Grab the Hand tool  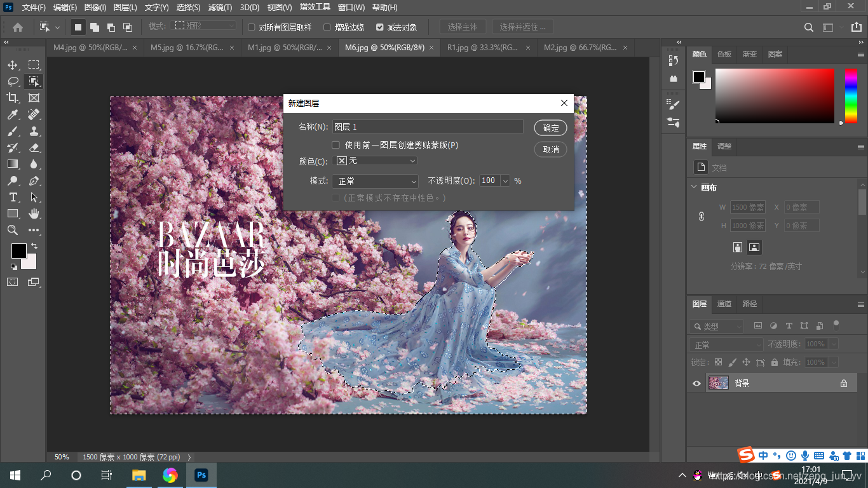pos(33,214)
